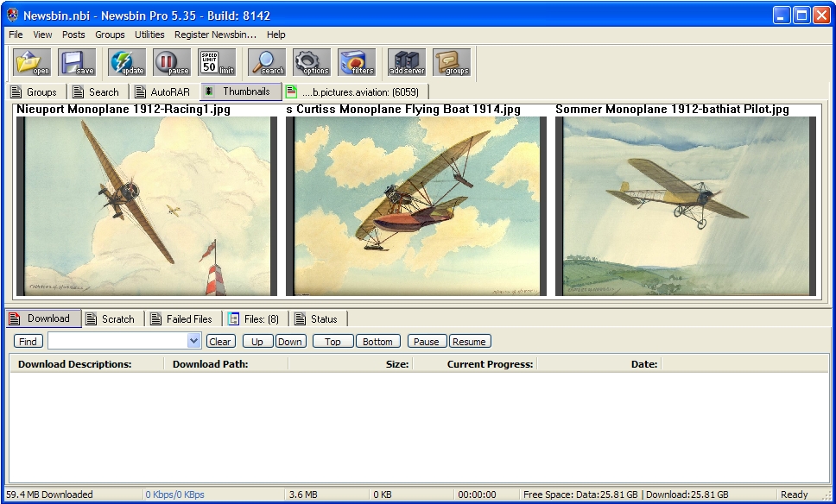Open the Help menu
The height and width of the screenshot is (504, 836).
tap(276, 35)
